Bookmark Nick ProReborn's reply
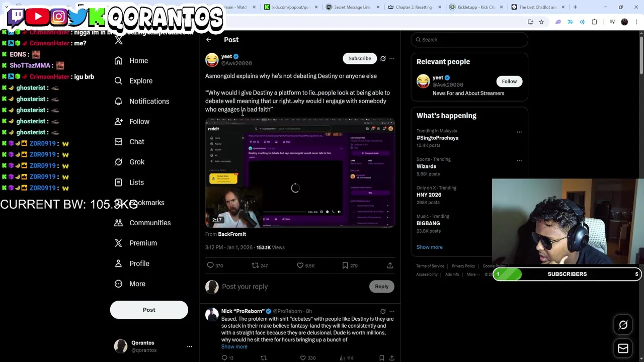644x362 pixels. 382,358
